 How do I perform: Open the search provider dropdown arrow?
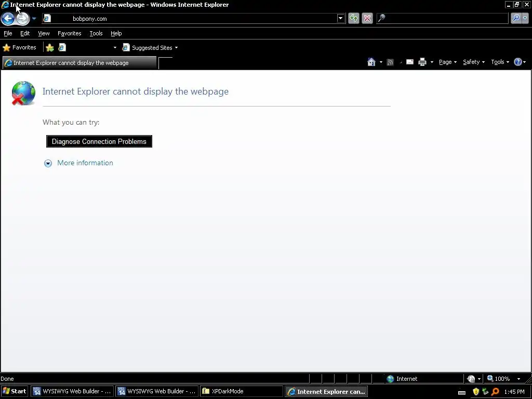click(x=525, y=18)
